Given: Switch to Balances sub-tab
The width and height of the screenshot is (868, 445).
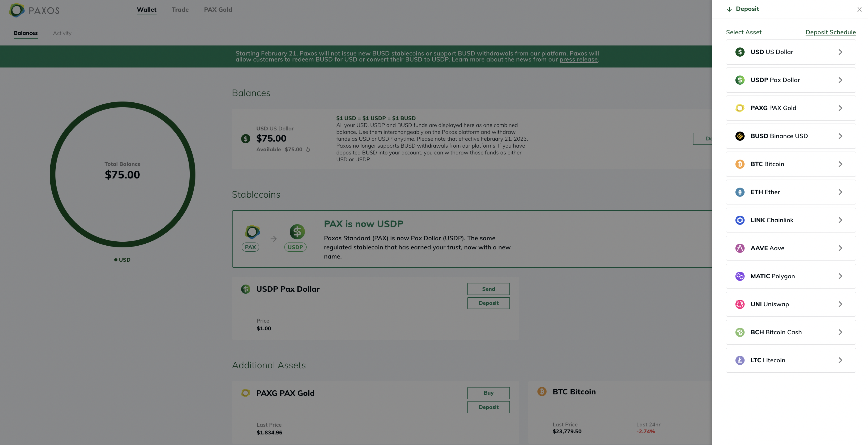Looking at the screenshot, I should click(x=26, y=33).
